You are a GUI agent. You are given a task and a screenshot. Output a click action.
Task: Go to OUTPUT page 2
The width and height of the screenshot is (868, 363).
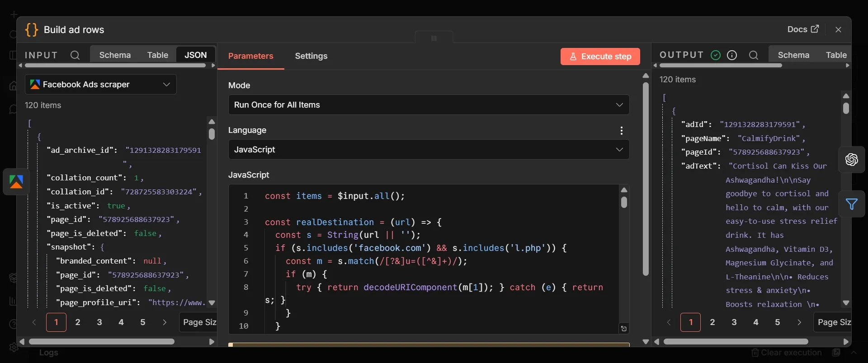coord(712,322)
